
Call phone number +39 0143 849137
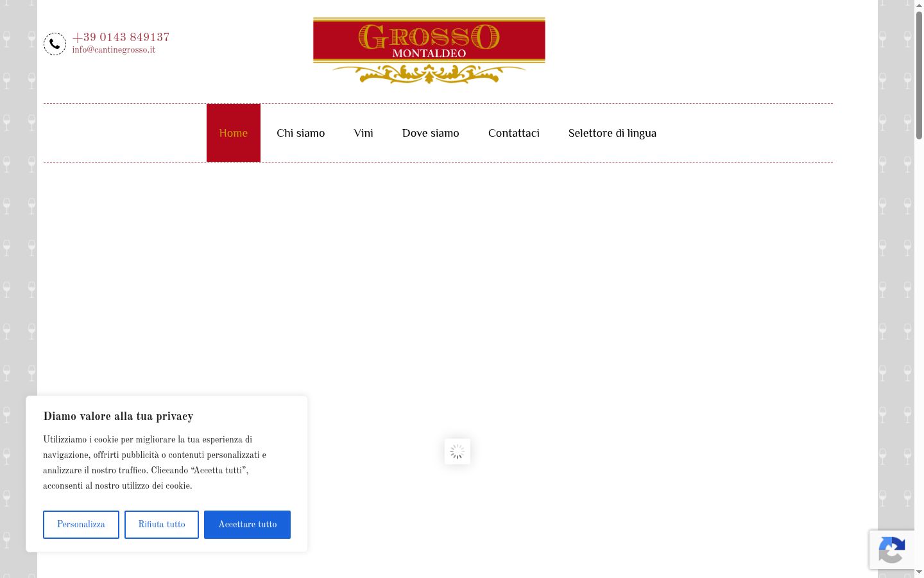click(x=121, y=37)
